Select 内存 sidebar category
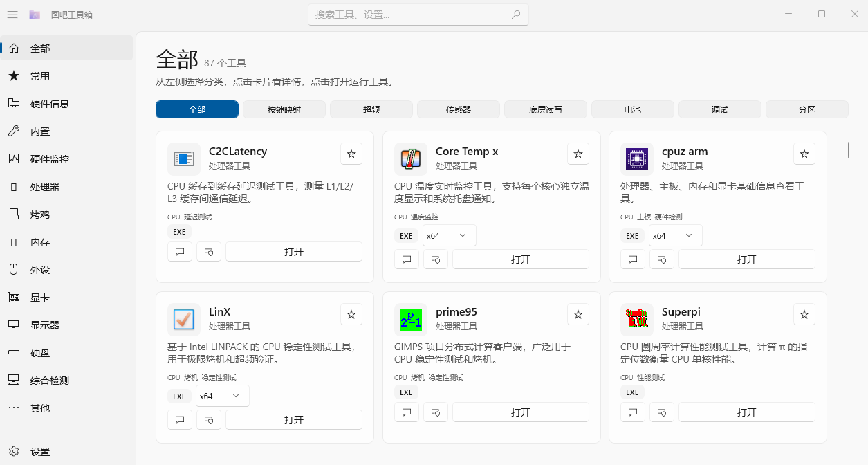The width and height of the screenshot is (868, 465). click(66, 242)
